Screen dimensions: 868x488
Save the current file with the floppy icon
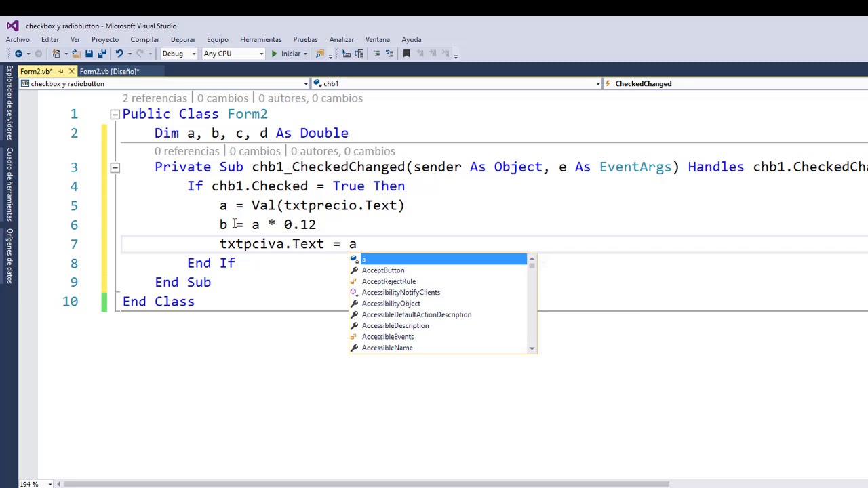(89, 54)
